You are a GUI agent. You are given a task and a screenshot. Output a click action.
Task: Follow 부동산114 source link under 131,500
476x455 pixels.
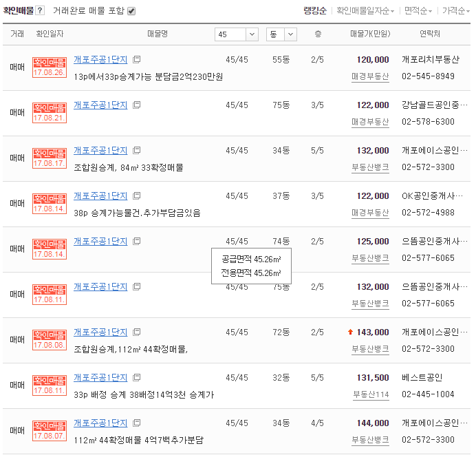[371, 394]
